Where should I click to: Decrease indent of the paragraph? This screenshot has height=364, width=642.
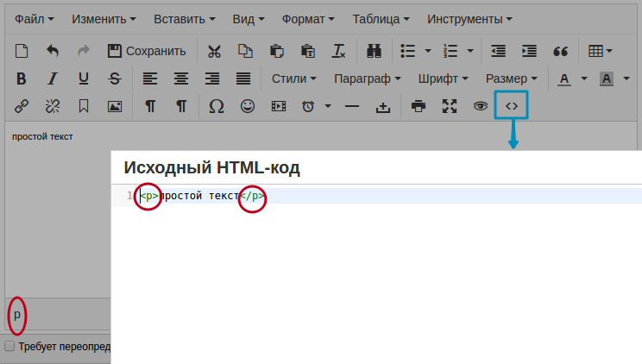tap(498, 51)
